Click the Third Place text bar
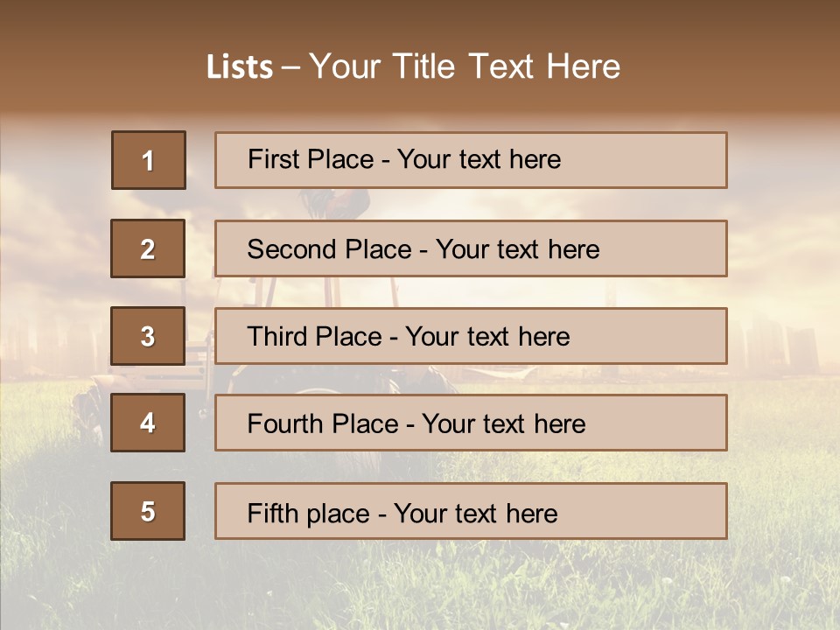This screenshot has width=840, height=630. click(471, 336)
